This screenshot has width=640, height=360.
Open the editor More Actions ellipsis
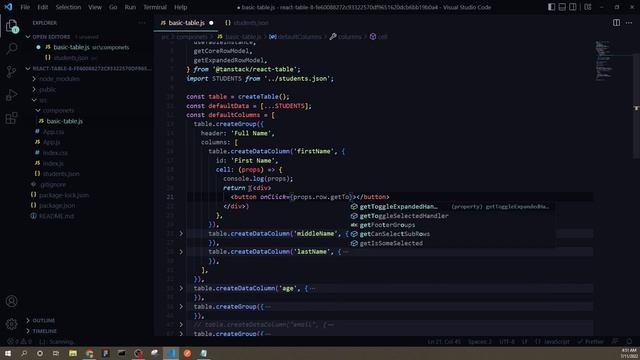(x=629, y=23)
